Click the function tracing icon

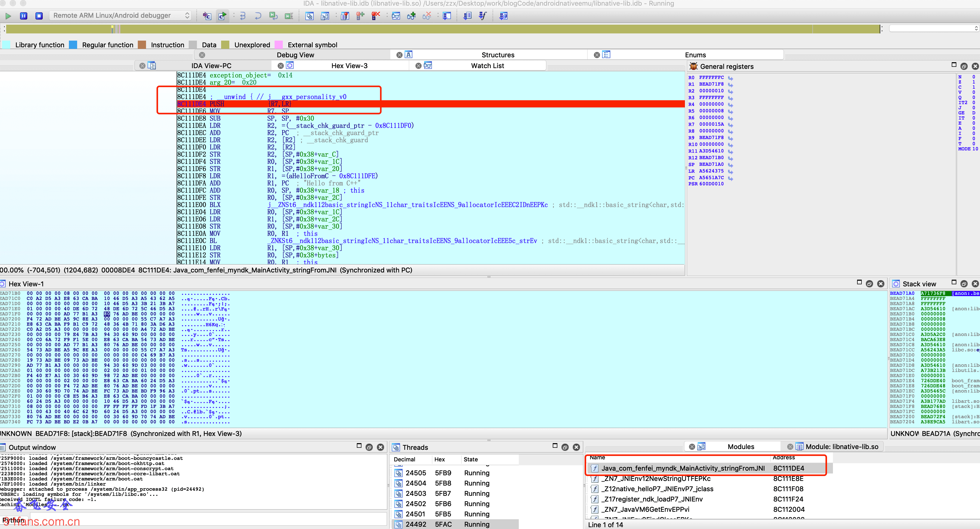pyautogui.click(x=483, y=16)
